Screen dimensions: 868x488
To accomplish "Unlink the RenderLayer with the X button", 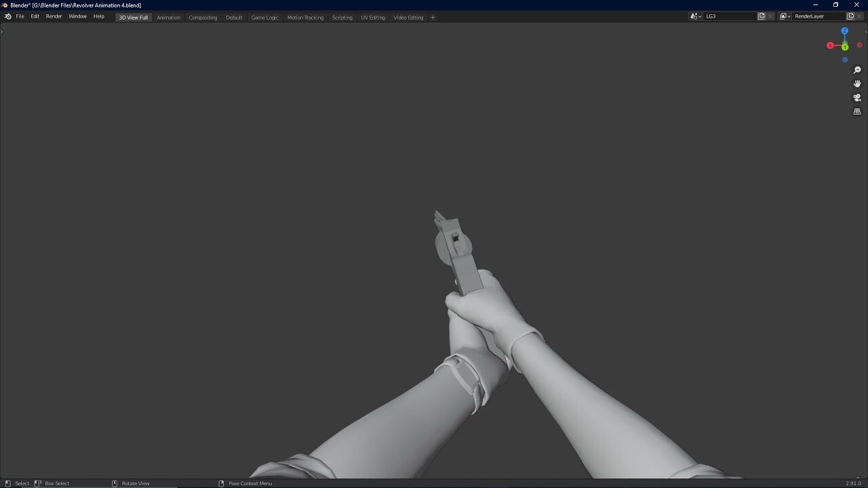I will click(859, 16).
